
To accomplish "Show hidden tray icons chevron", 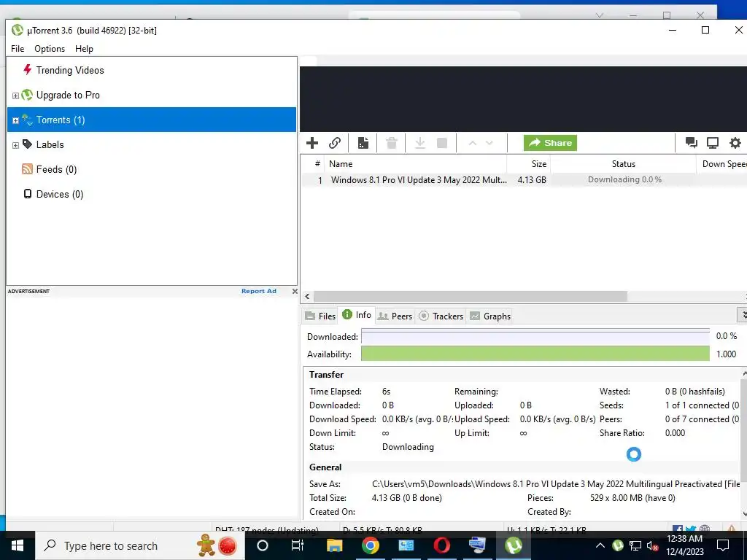I will click(600, 545).
